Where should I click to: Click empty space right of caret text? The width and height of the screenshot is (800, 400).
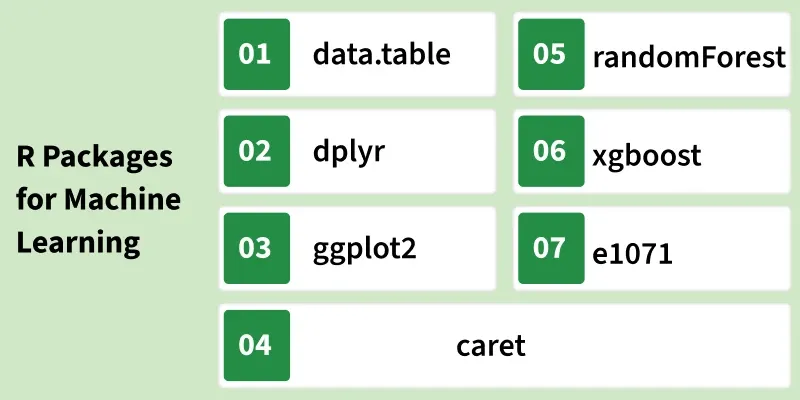pyautogui.click(x=658, y=345)
